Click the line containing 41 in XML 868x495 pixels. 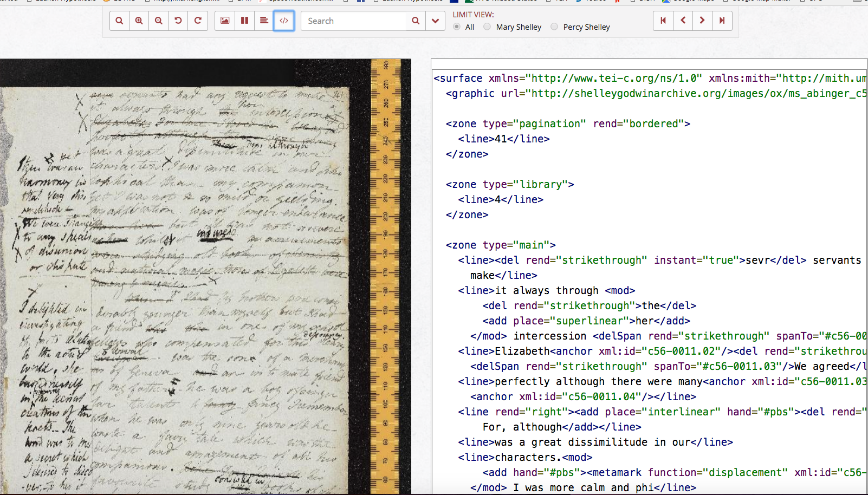[x=504, y=139]
